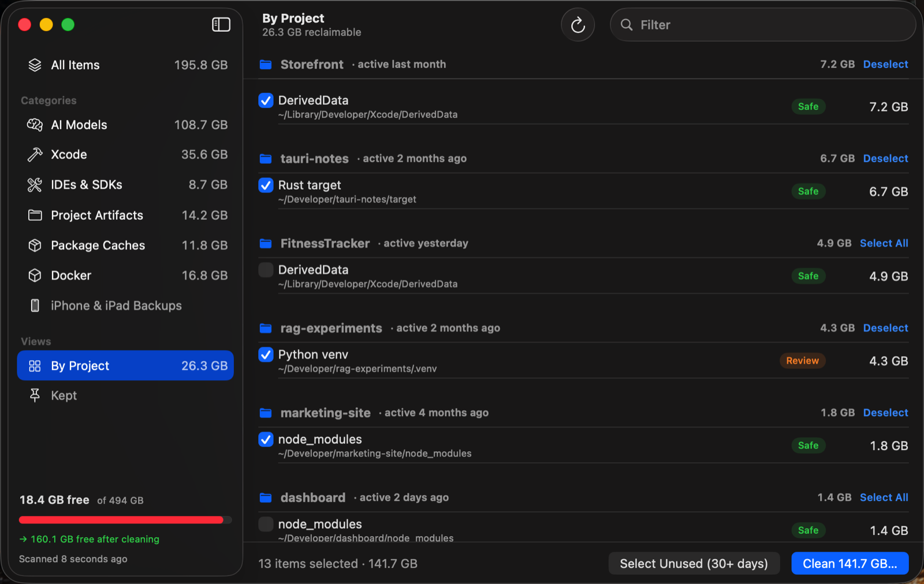Click the ~/Developer/tauri-notes/target path
924x584 pixels.
[347, 199]
